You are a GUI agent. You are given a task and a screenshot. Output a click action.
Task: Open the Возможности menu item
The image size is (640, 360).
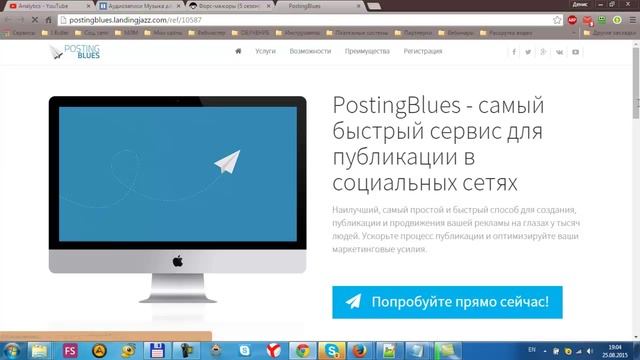click(x=310, y=51)
